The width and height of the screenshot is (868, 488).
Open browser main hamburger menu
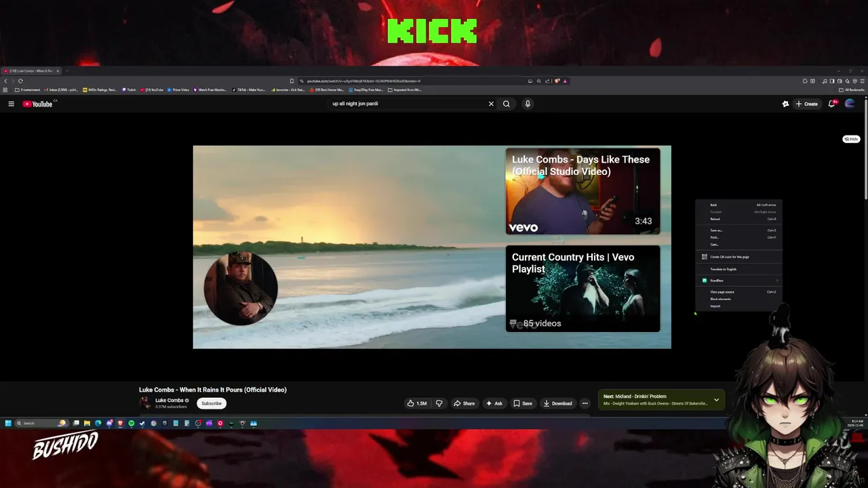click(x=863, y=81)
